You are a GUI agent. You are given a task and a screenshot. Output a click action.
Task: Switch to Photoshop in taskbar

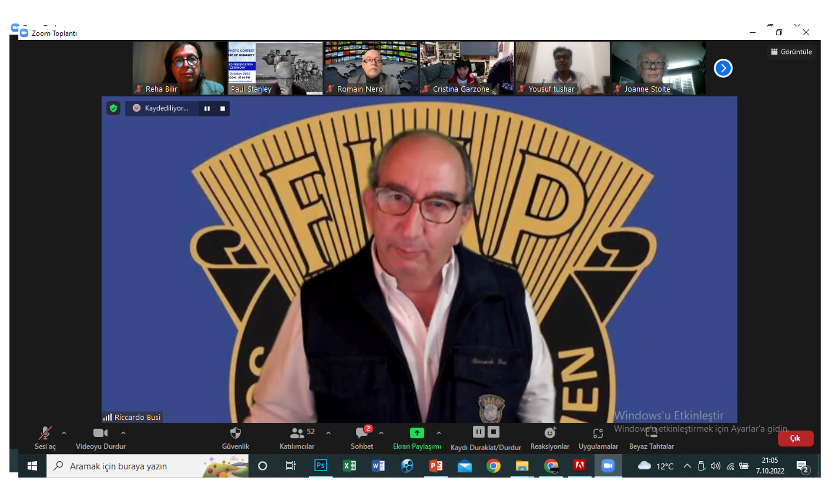[x=320, y=466]
